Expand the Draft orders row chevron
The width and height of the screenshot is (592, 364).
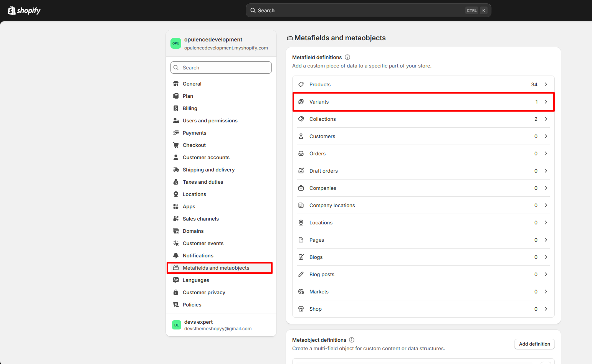(x=546, y=171)
